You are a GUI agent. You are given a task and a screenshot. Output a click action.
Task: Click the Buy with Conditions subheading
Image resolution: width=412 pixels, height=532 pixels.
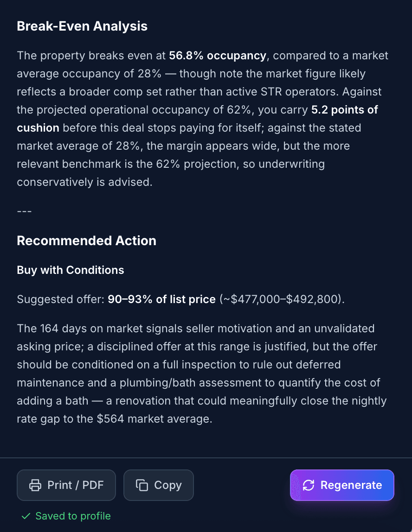coord(70,270)
